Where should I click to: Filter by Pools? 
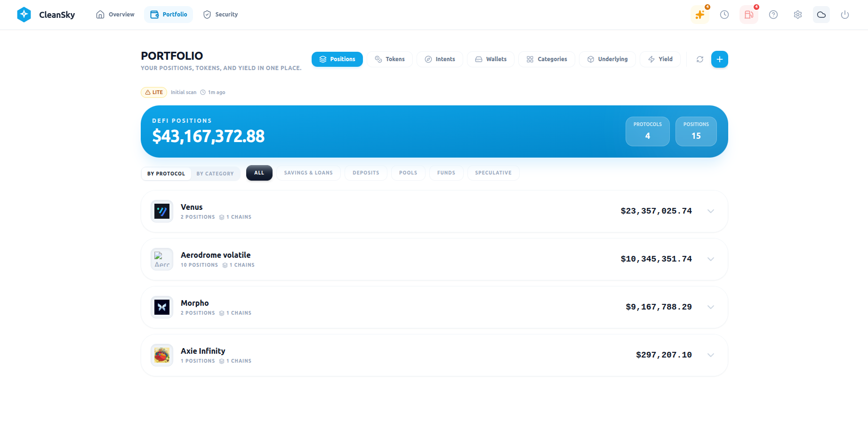408,173
